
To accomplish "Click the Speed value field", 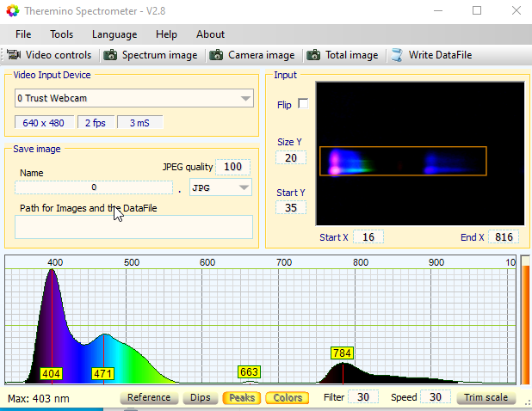I will point(436,396).
